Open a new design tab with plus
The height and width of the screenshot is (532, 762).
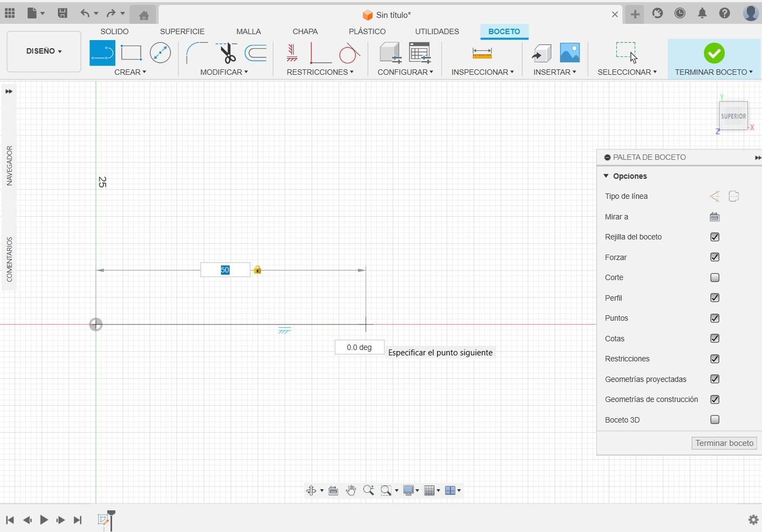tap(635, 14)
